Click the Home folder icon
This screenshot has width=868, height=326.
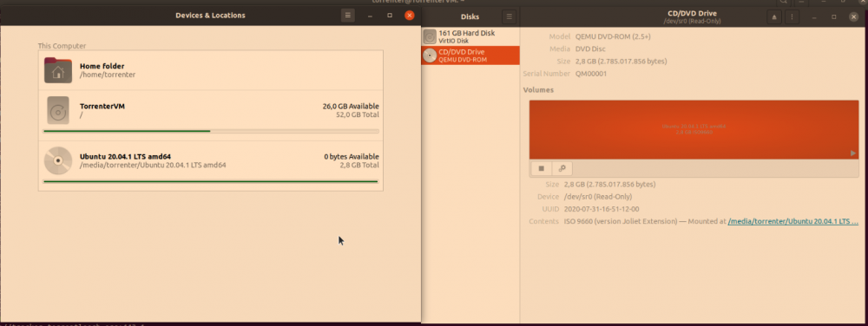(58, 70)
